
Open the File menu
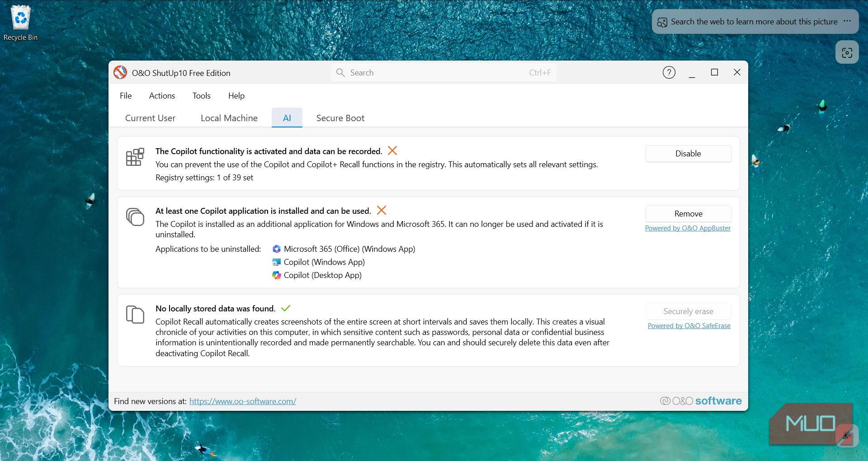(x=126, y=96)
